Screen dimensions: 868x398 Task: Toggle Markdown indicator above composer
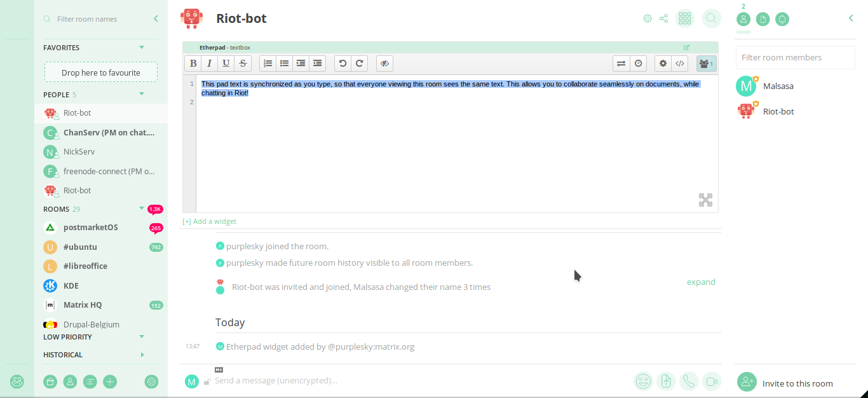point(219,369)
